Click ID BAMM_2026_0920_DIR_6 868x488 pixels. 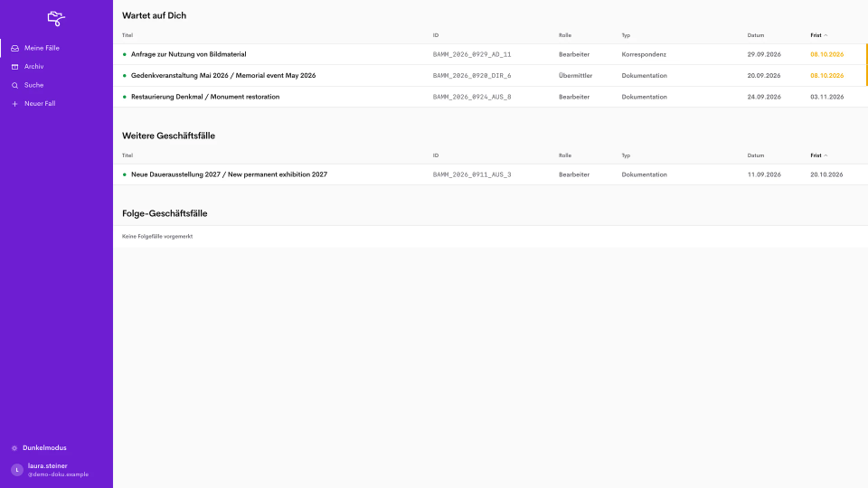[472, 76]
